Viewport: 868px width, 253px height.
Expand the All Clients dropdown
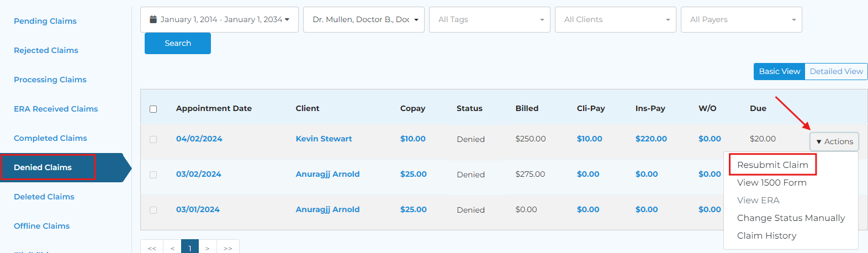tap(615, 20)
